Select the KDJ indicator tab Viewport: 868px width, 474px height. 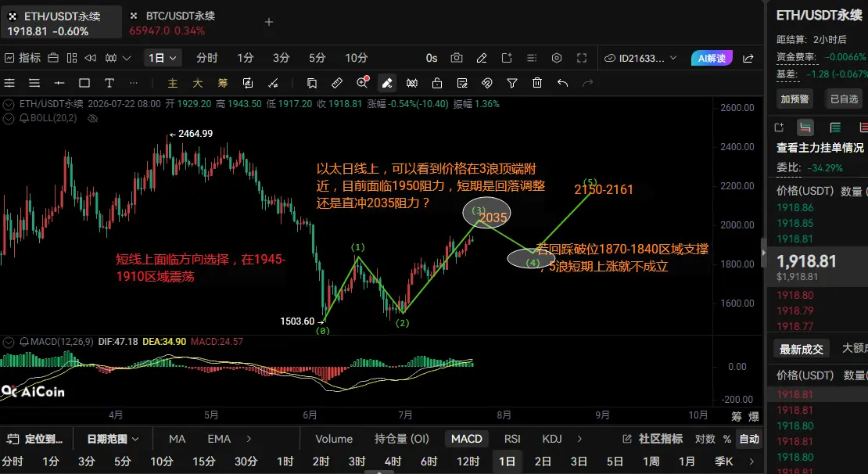552,439
